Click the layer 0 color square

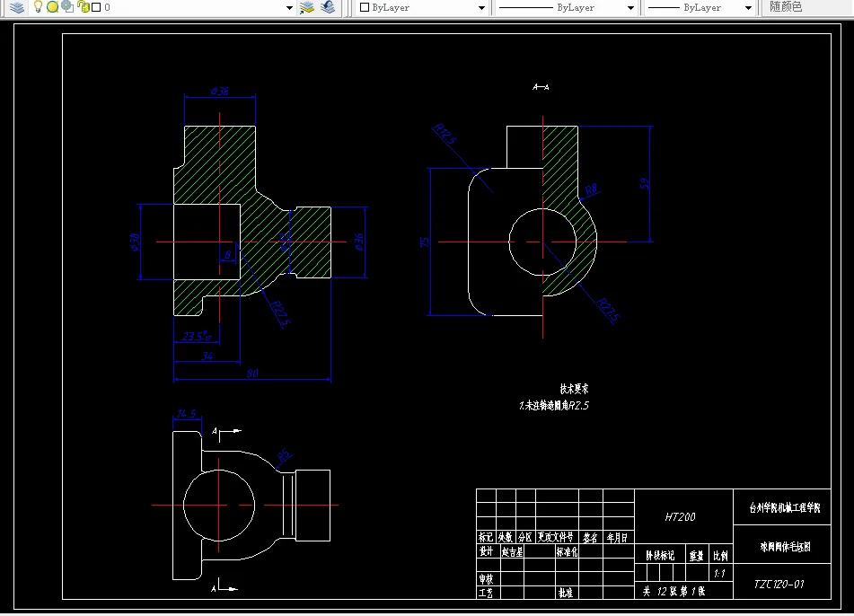point(96,7)
